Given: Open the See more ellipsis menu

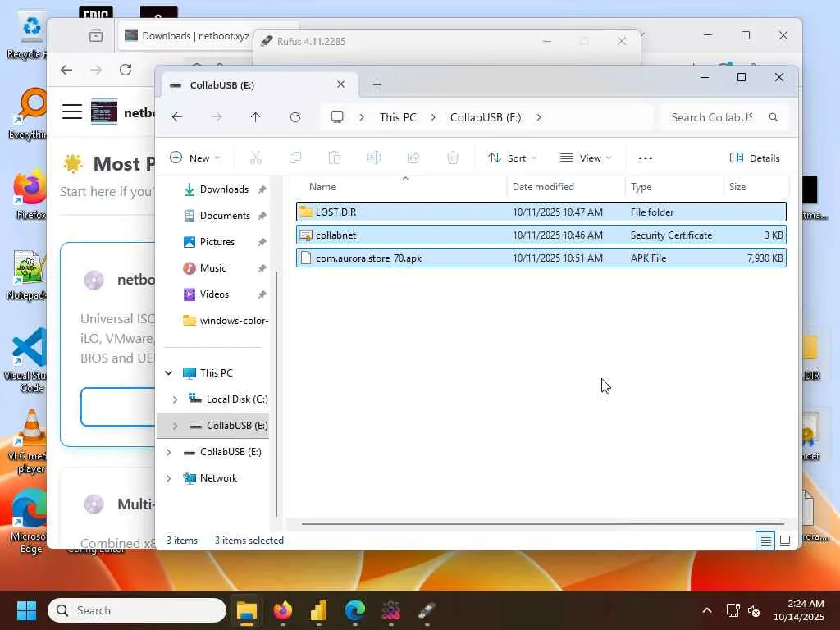Looking at the screenshot, I should 646,158.
